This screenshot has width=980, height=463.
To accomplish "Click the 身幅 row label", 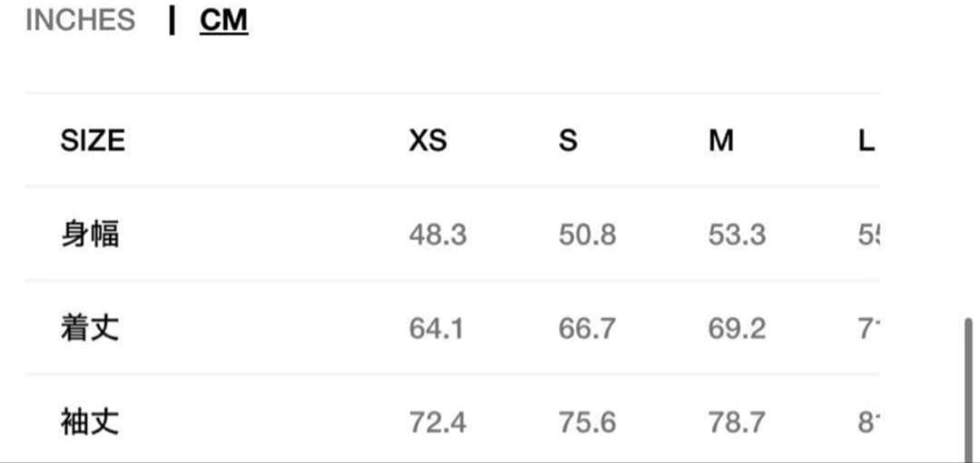I will (x=90, y=234).
